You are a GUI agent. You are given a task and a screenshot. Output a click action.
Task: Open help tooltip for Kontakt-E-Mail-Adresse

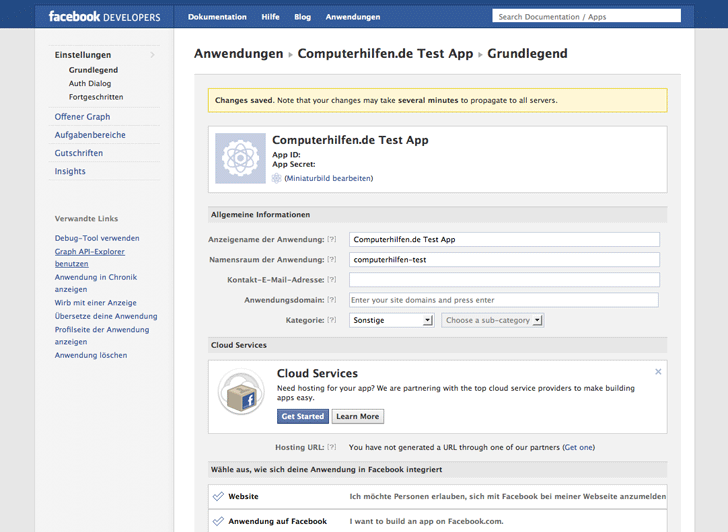point(332,279)
